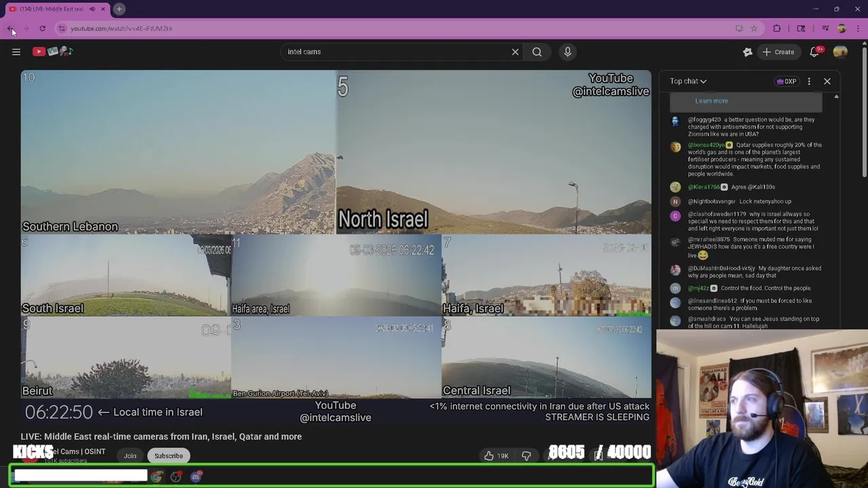Expand the Top chat dropdown
The image size is (868, 488).
pyautogui.click(x=688, y=81)
